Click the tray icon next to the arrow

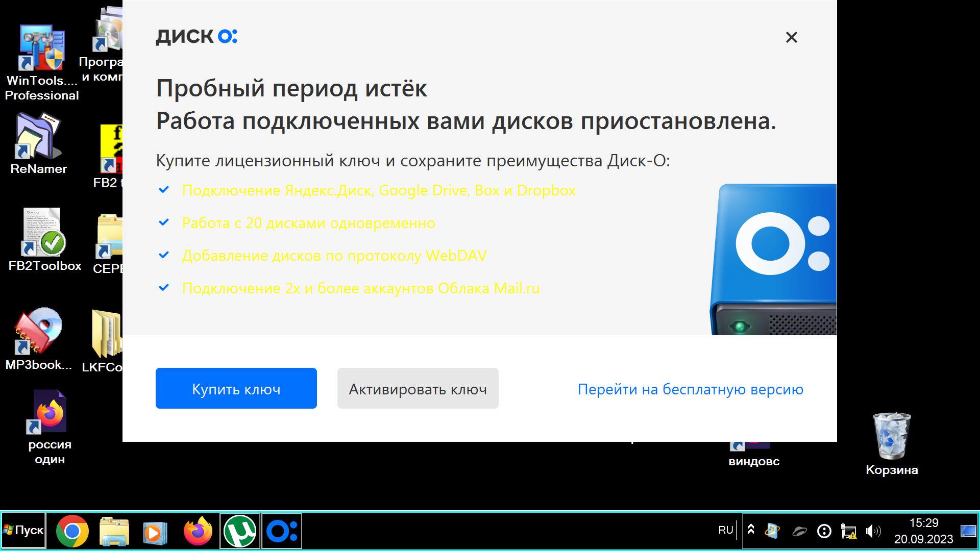coord(772,531)
